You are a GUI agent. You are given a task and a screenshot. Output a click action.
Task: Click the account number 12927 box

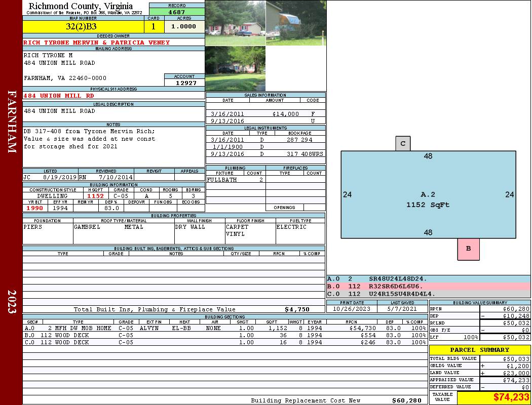click(184, 83)
